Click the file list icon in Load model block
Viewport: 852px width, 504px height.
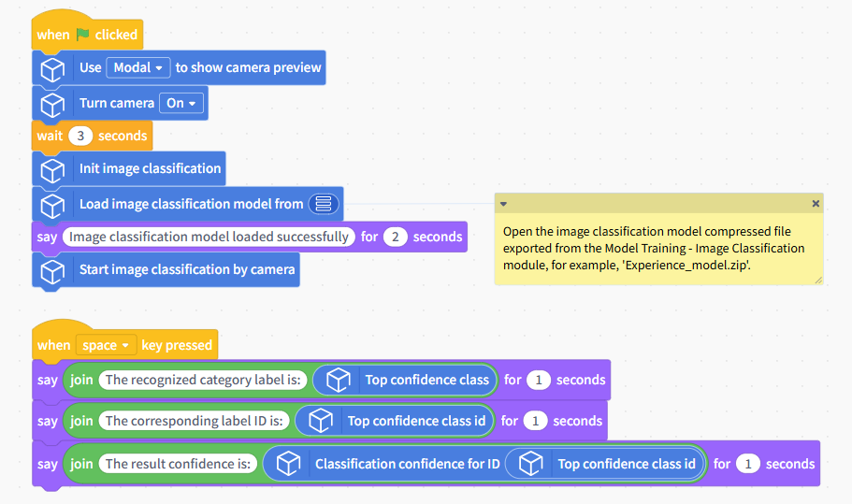click(324, 204)
